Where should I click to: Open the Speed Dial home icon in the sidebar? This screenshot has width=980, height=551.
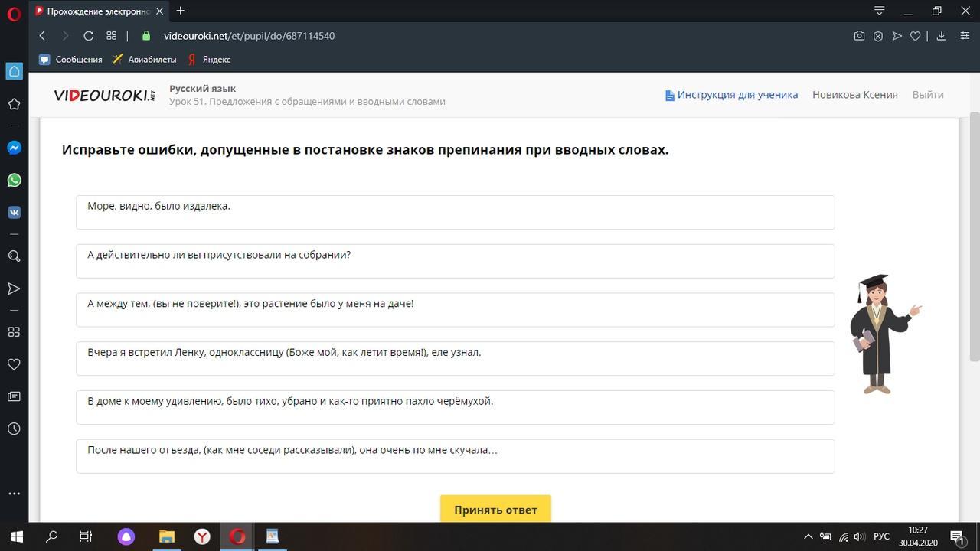(x=14, y=71)
